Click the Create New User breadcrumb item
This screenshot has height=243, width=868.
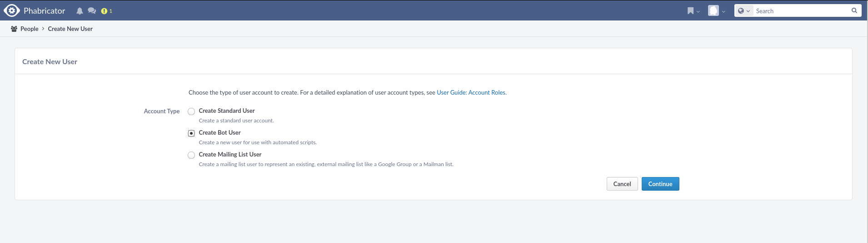pos(70,29)
